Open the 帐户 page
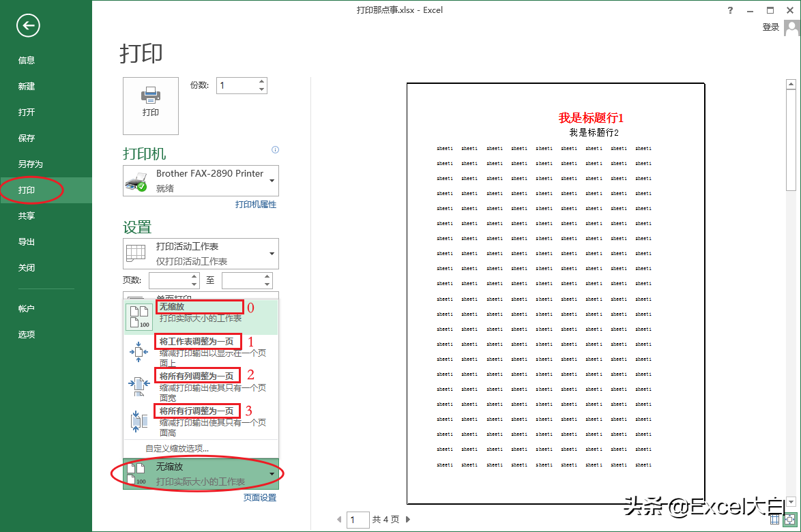The width and height of the screenshot is (801, 532). click(27, 308)
